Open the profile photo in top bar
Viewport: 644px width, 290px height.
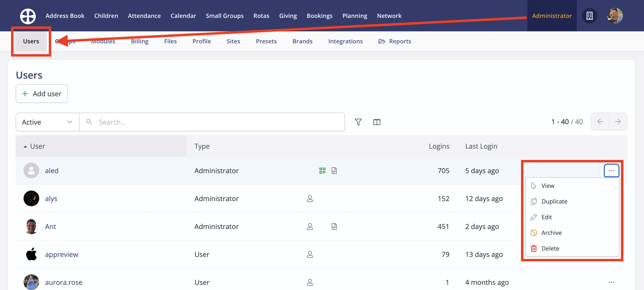pyautogui.click(x=615, y=16)
